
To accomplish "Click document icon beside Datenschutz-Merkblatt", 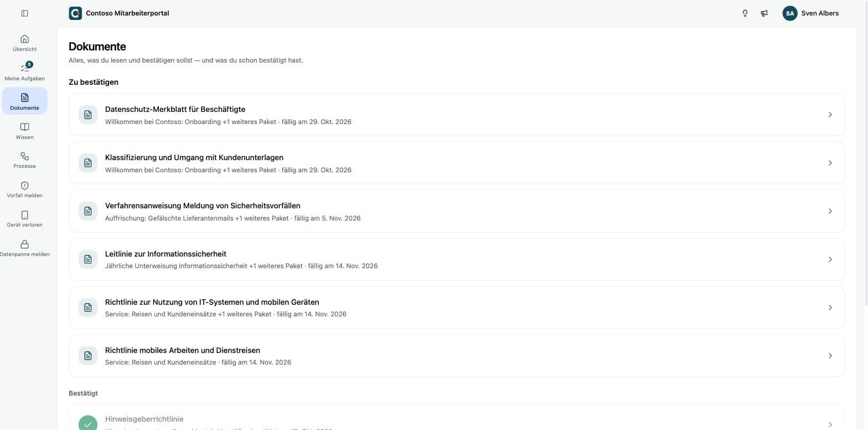I will coord(87,115).
